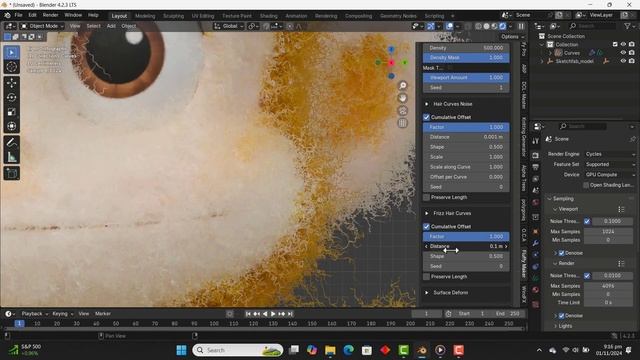Open the File menu
Screen dimensions: 640x360
tap(18, 15)
